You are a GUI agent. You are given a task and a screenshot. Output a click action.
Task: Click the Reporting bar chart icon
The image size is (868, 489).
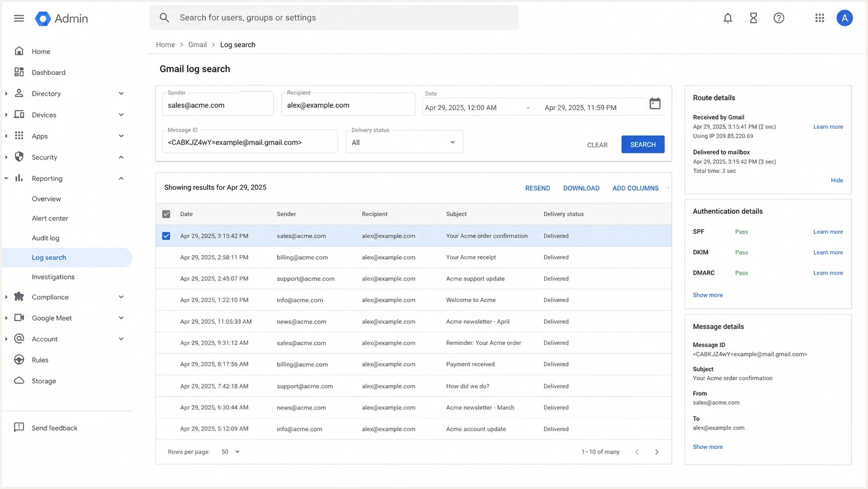coord(19,178)
